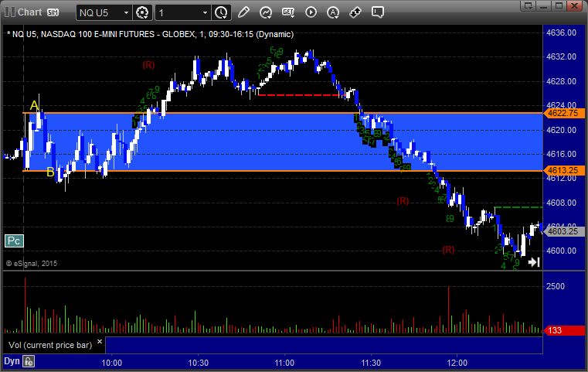
Task: Click the 2500 volume axis label
Action: click(556, 286)
